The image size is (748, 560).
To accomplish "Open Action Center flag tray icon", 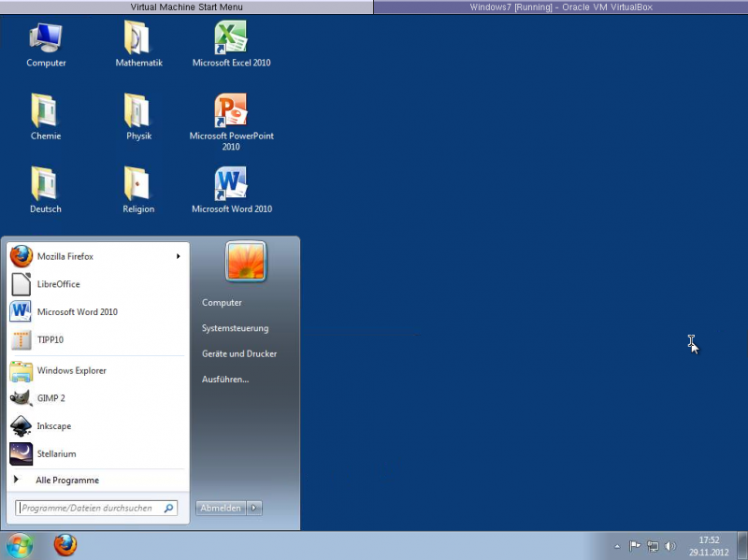I will (x=634, y=546).
